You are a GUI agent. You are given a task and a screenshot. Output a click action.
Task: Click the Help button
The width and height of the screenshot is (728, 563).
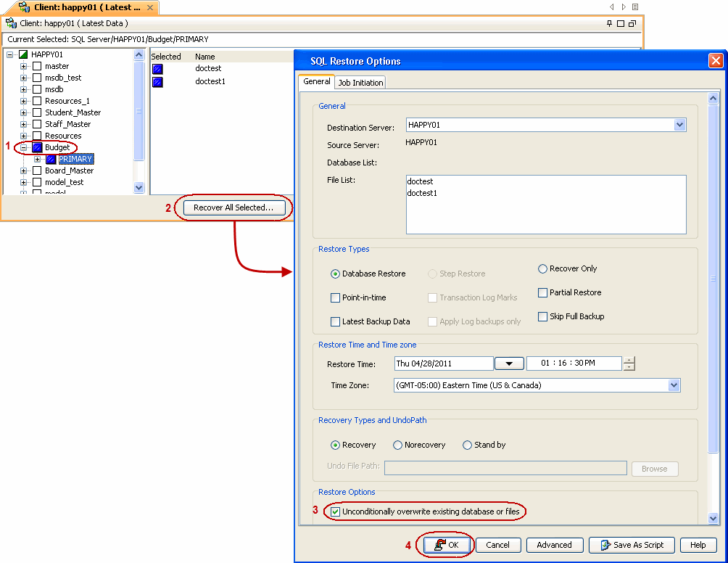coord(698,545)
